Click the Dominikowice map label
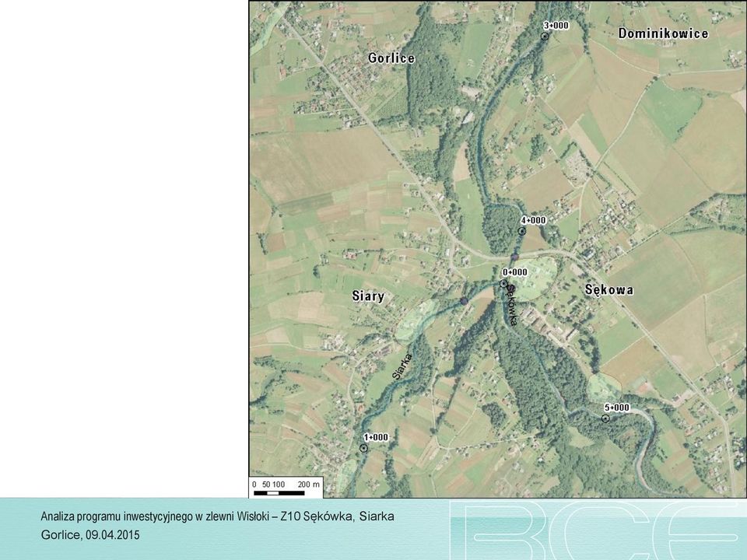 [x=663, y=33]
